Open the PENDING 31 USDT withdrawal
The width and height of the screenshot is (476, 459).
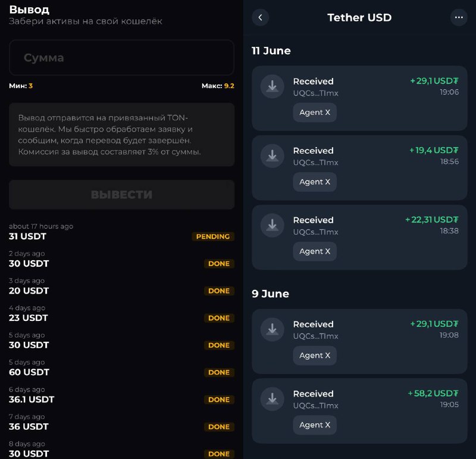[121, 232]
